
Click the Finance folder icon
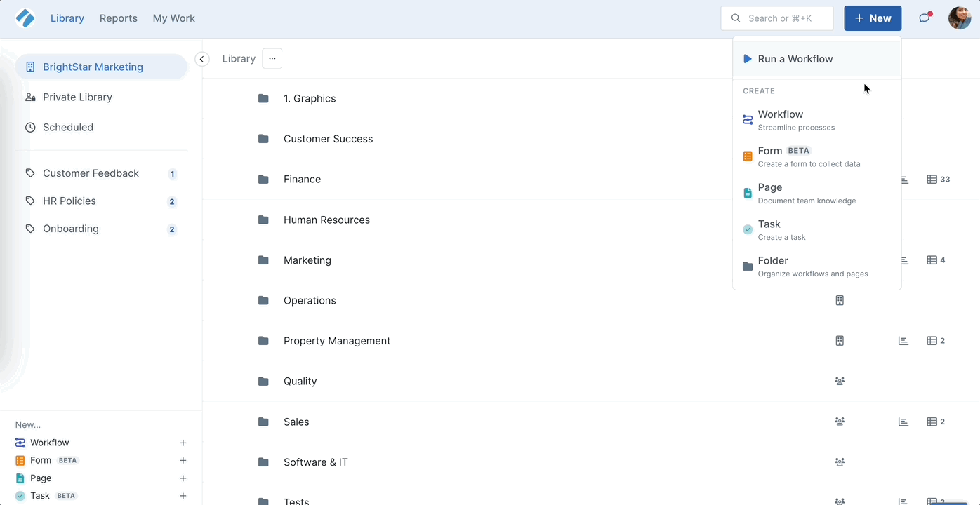(263, 180)
